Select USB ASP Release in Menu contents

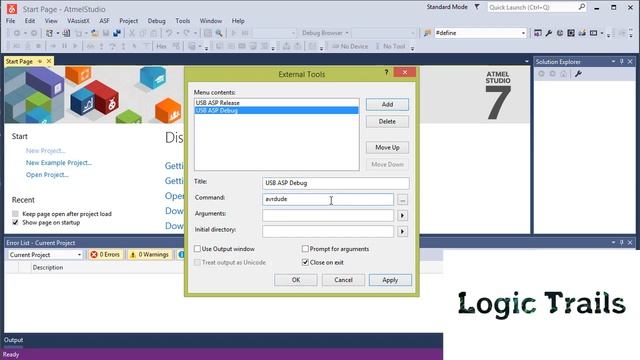click(277, 103)
